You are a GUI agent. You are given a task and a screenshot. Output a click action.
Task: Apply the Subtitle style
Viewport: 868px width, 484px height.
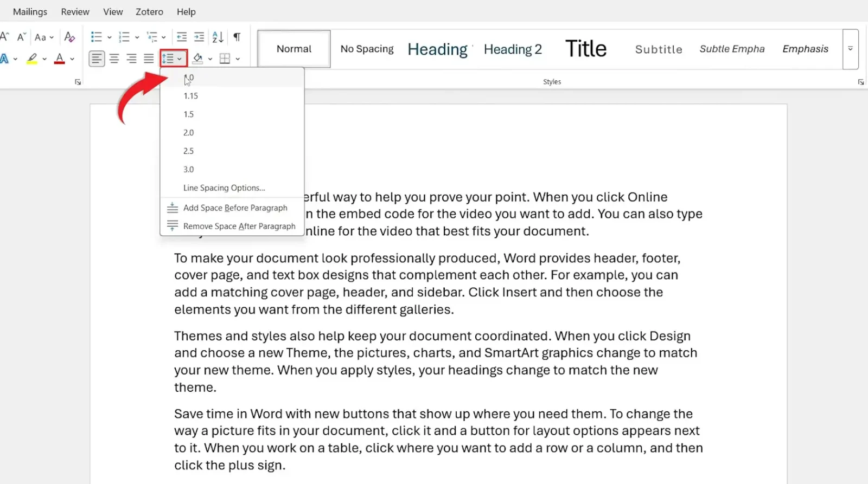(x=659, y=49)
